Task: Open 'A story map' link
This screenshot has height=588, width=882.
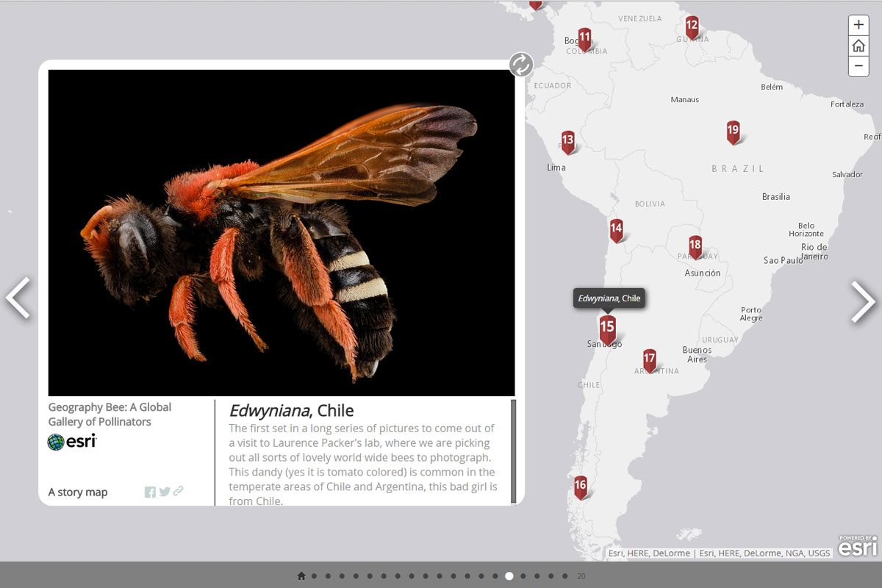Action: (78, 492)
